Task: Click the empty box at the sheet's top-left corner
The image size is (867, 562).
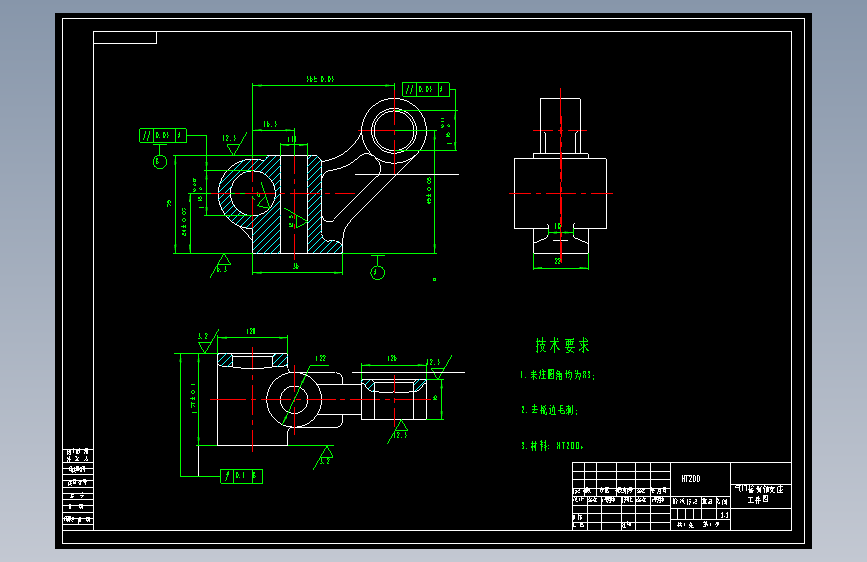Action: [x=125, y=38]
